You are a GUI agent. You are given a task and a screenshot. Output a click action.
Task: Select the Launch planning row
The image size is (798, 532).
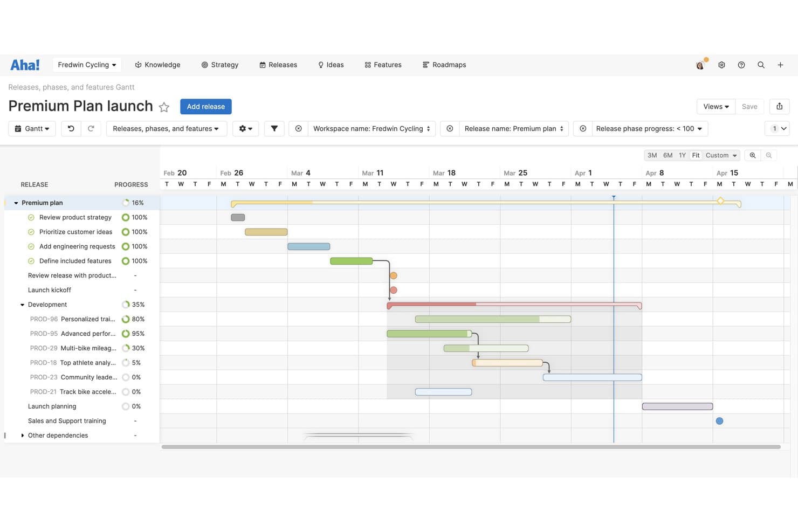[81, 406]
